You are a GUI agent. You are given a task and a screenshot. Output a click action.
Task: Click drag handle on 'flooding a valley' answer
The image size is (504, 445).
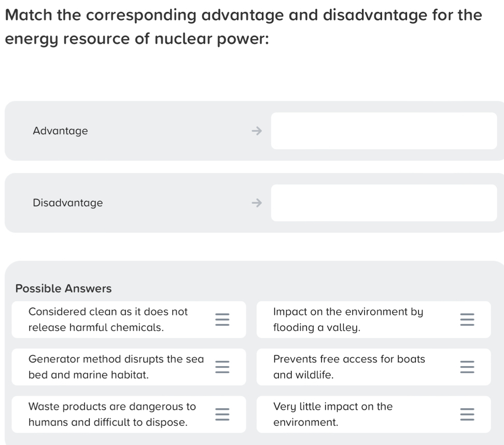[467, 319]
